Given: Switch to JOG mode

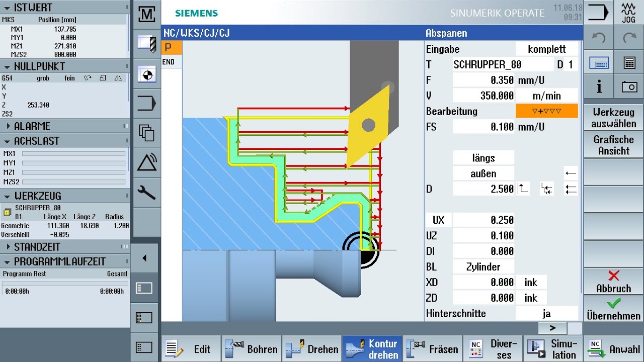Looking at the screenshot, I should coord(629,12).
